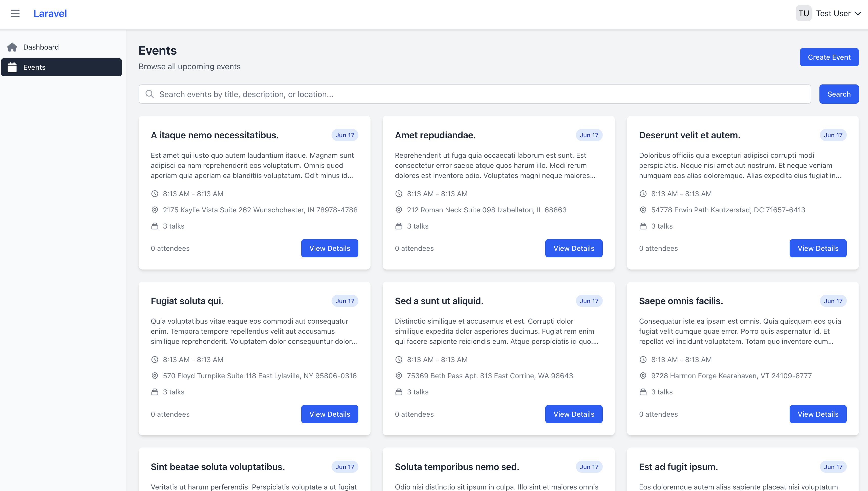The image size is (868, 491).
Task: Click the title 'Fugiat soluta qui.'
Action: pyautogui.click(x=187, y=301)
